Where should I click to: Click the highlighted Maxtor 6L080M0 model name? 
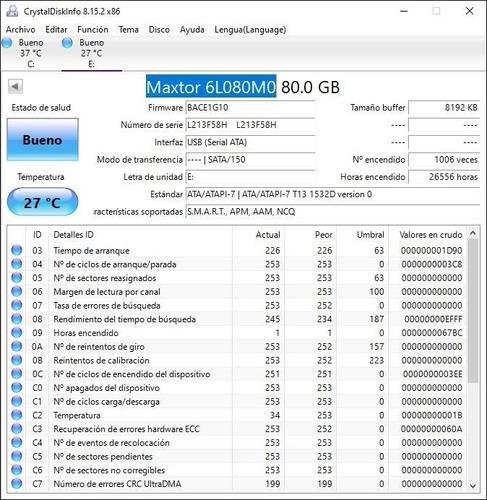pyautogui.click(x=211, y=87)
